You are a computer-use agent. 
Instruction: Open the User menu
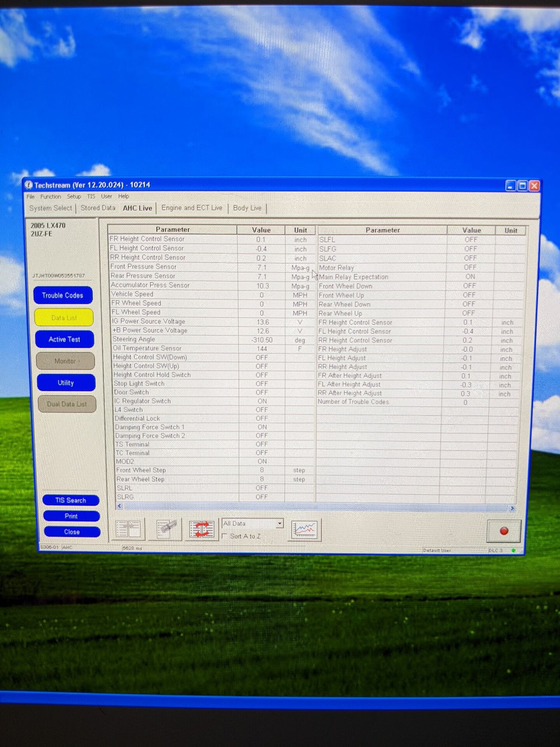click(107, 196)
